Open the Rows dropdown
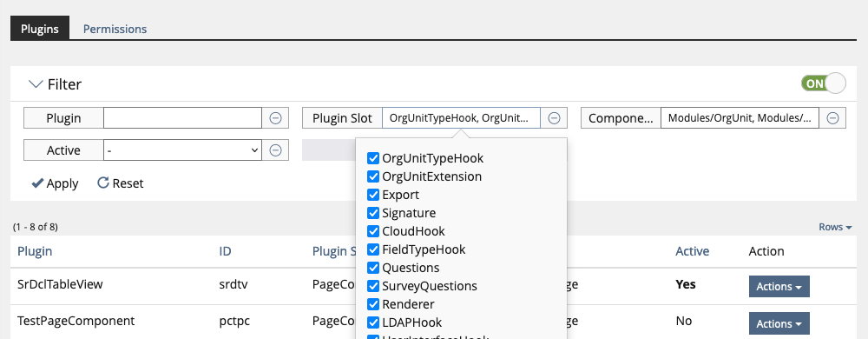 835,227
